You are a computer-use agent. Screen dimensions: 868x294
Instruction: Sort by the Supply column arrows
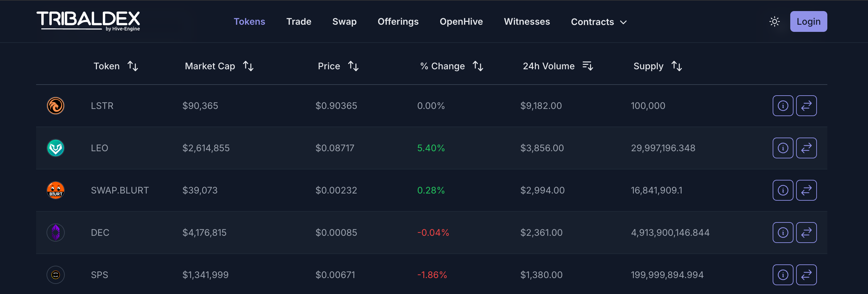(x=676, y=66)
